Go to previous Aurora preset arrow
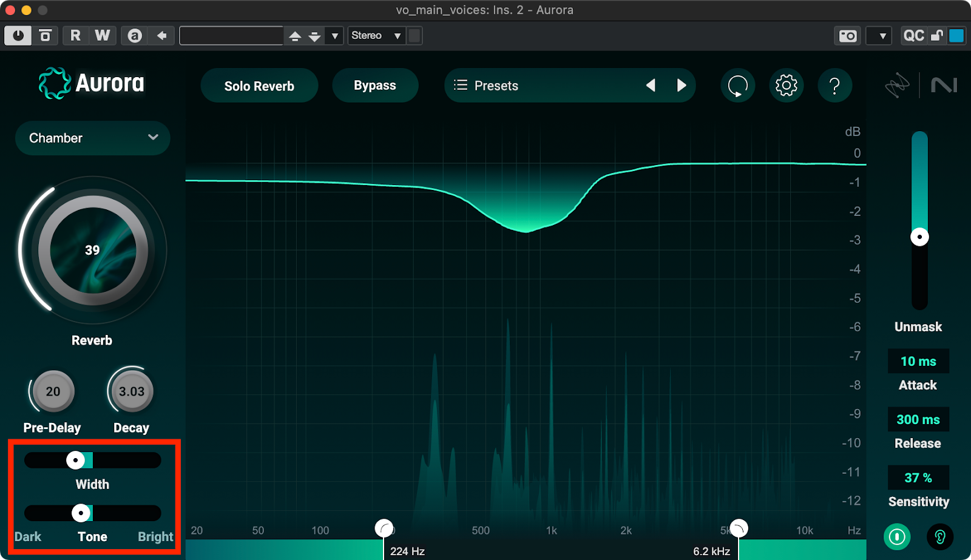This screenshot has width=971, height=560. (651, 86)
